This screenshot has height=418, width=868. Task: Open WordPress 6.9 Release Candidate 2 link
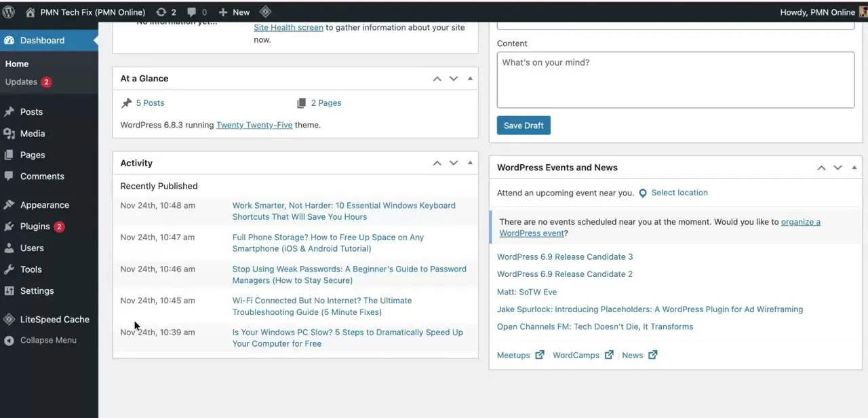(x=565, y=274)
